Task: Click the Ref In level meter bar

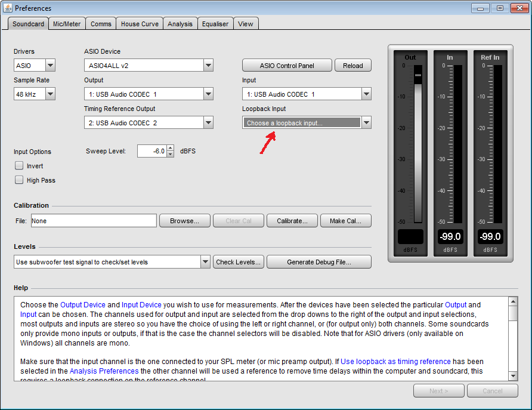Action: (498, 144)
